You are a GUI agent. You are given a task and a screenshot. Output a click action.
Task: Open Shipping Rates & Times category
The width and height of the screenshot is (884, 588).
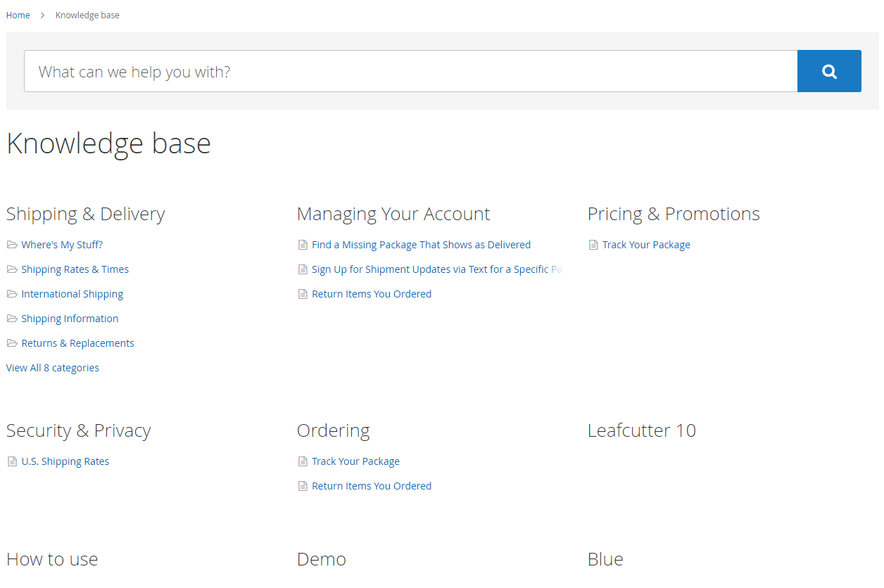click(75, 269)
